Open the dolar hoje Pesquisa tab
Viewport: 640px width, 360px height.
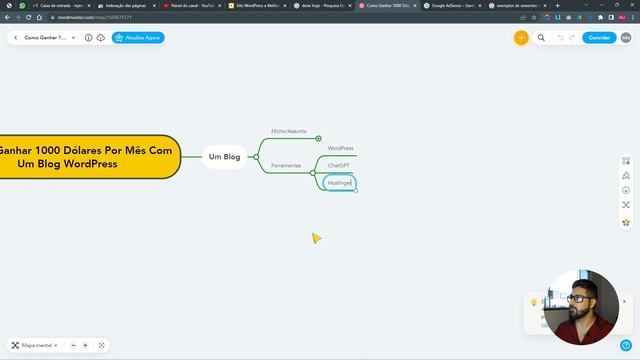[322, 6]
